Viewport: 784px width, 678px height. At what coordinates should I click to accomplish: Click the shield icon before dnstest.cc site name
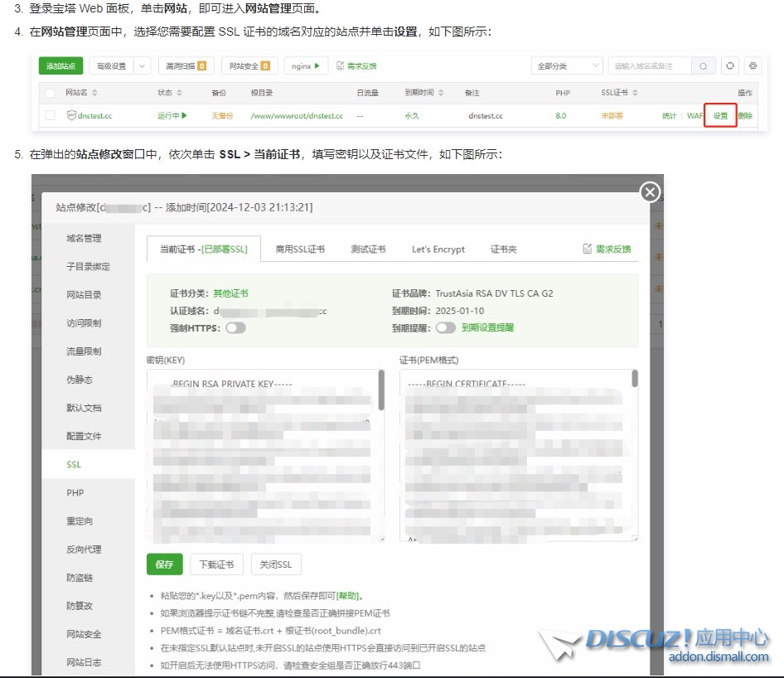click(x=71, y=115)
